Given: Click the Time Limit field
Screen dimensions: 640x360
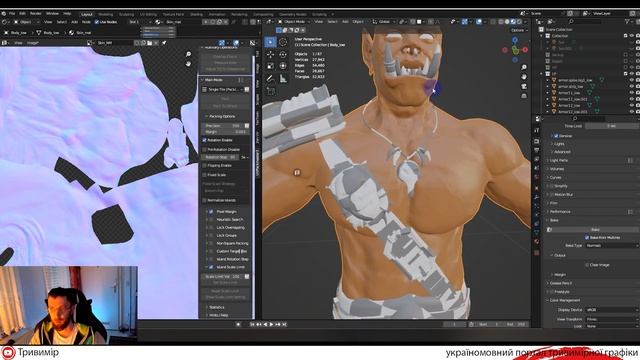Looking at the screenshot, I should 612,126.
